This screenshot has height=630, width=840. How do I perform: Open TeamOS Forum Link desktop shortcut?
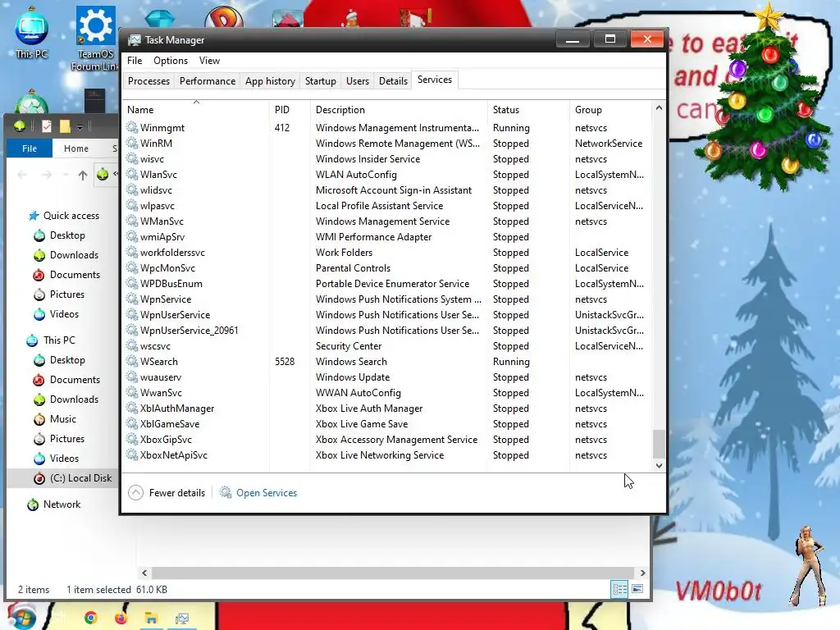point(95,39)
